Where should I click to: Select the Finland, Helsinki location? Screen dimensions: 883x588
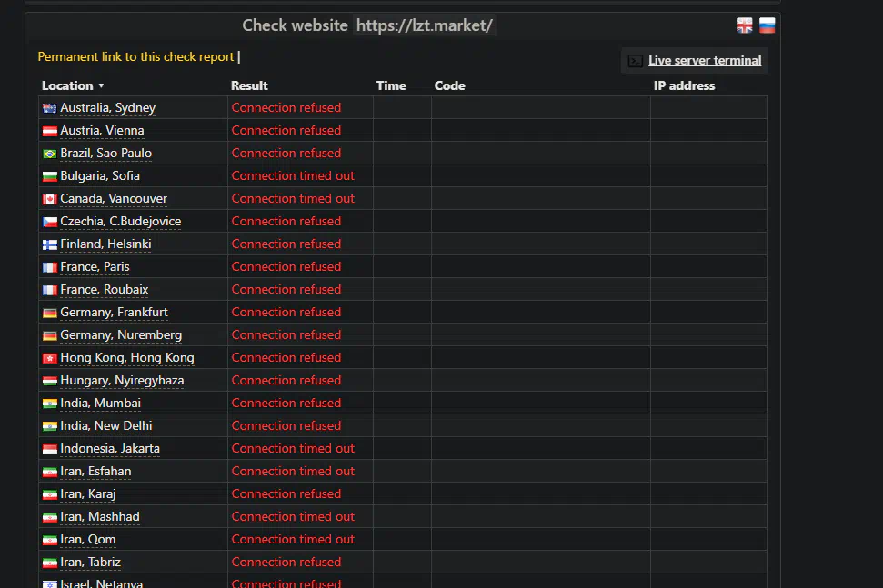105,244
